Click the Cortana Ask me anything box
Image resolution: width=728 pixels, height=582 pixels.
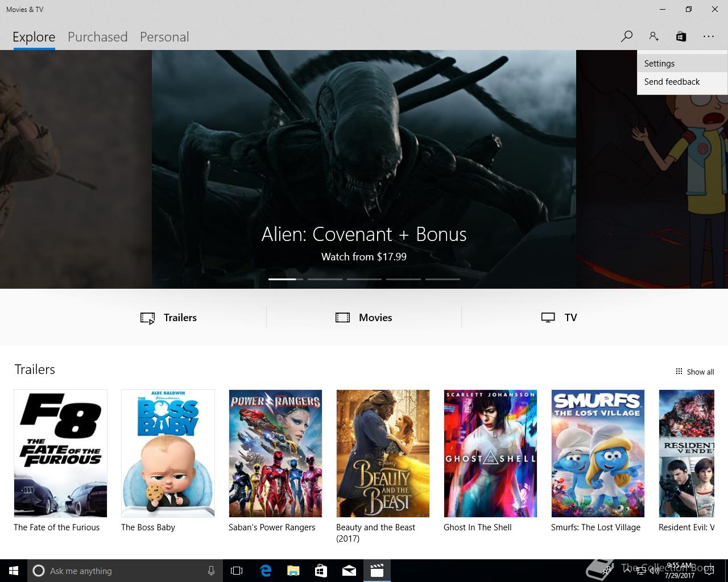[x=124, y=571]
